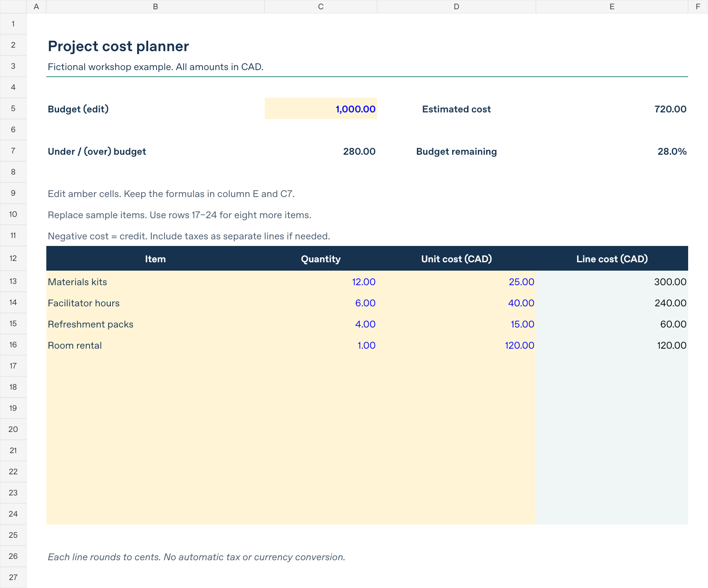Click the Budget remaining label

[457, 151]
